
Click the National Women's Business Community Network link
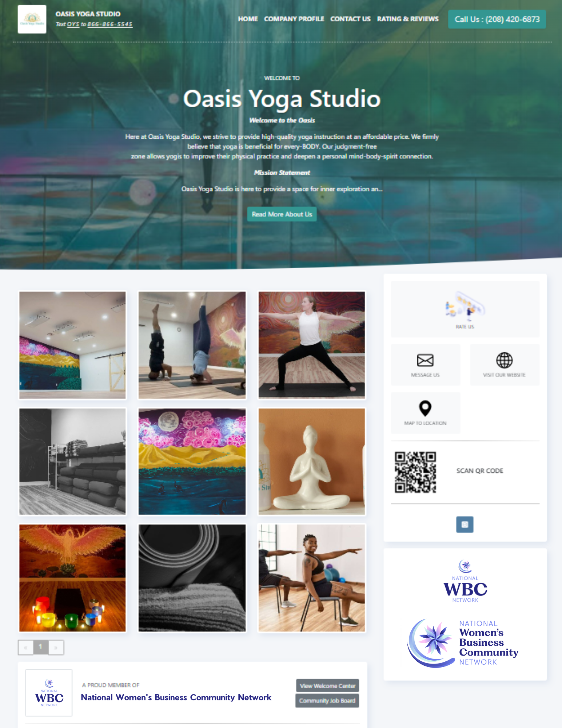[176, 697]
